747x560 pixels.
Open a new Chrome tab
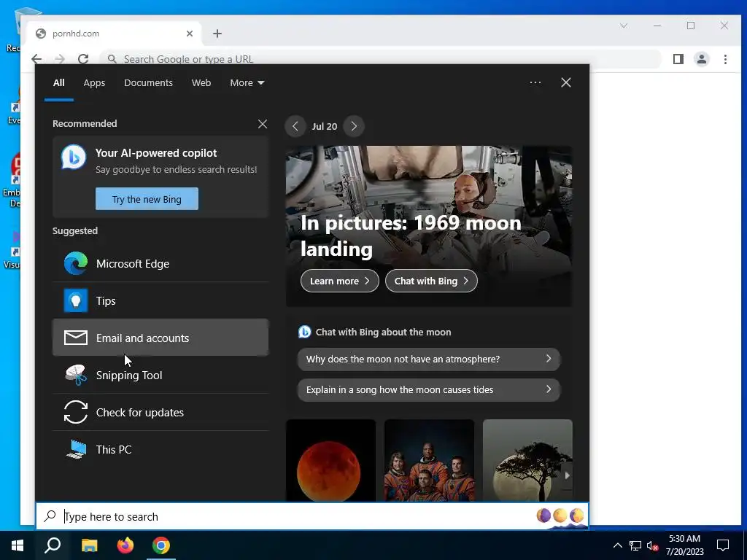tap(217, 34)
